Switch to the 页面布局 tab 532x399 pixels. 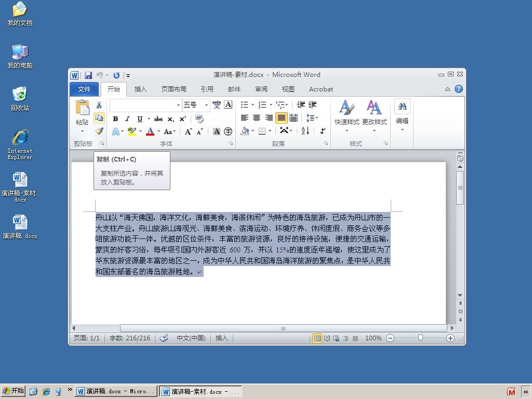pyautogui.click(x=174, y=89)
